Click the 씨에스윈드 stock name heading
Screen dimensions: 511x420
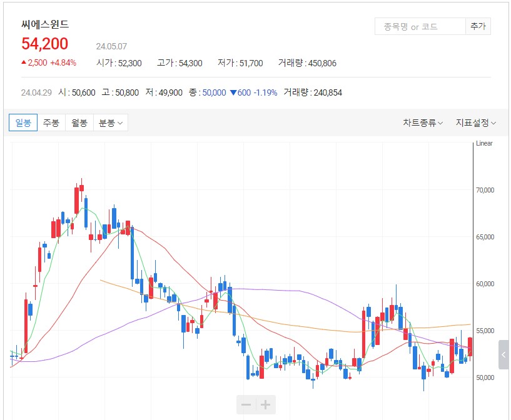click(x=45, y=25)
